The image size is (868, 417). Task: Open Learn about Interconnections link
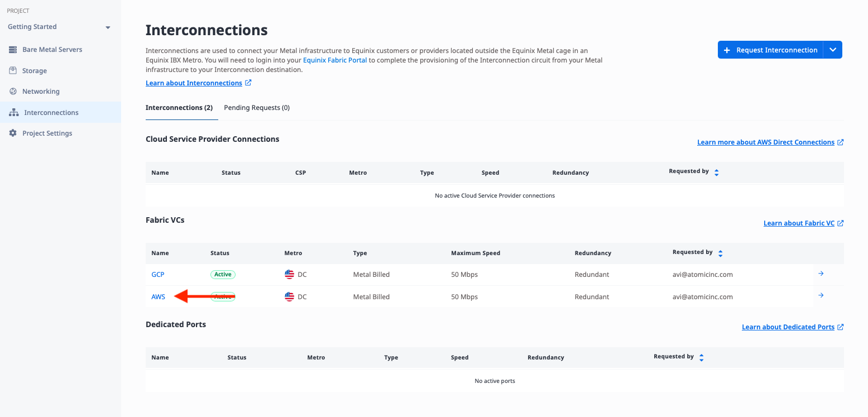point(194,83)
